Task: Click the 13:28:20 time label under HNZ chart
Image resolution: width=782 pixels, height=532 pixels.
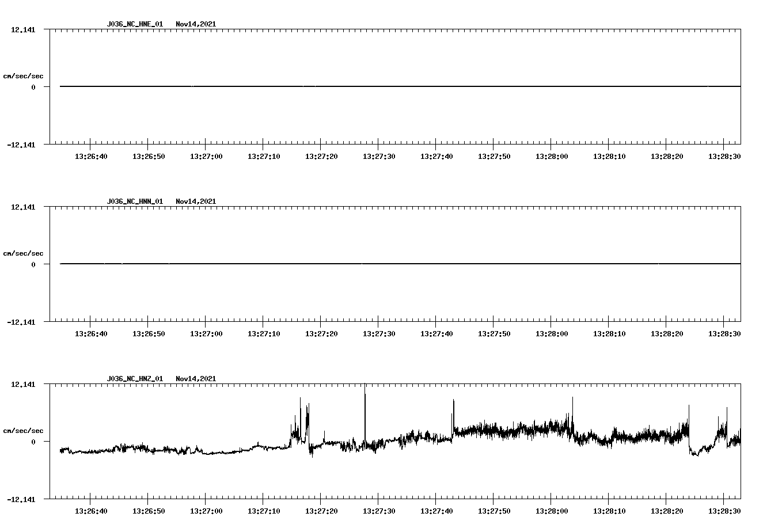Action: point(667,511)
